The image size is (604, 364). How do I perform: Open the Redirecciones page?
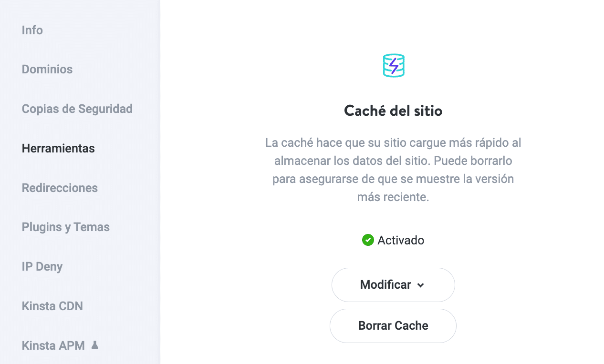pyautogui.click(x=60, y=188)
